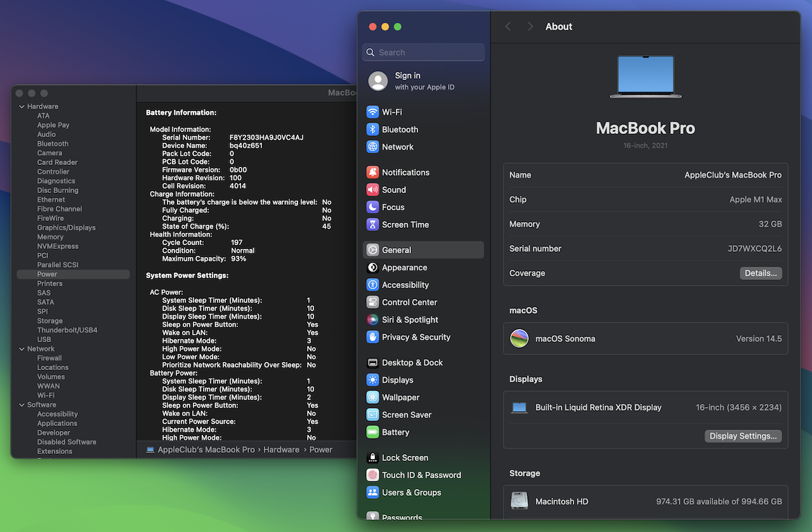Screen dimensions: 812x532
Task: Click battery serial number F8Y2303HA9J0VC4AJ
Action: pos(266,138)
